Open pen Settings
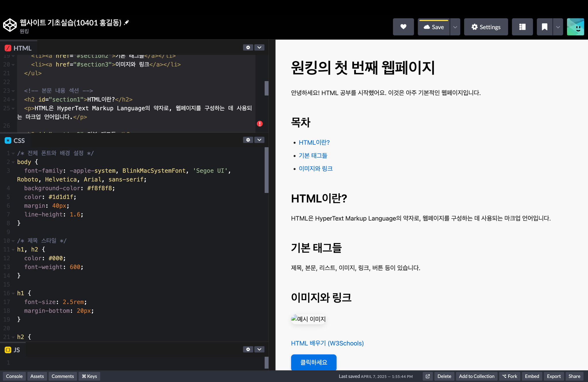Viewport: 588px width, 382px height. click(x=486, y=27)
